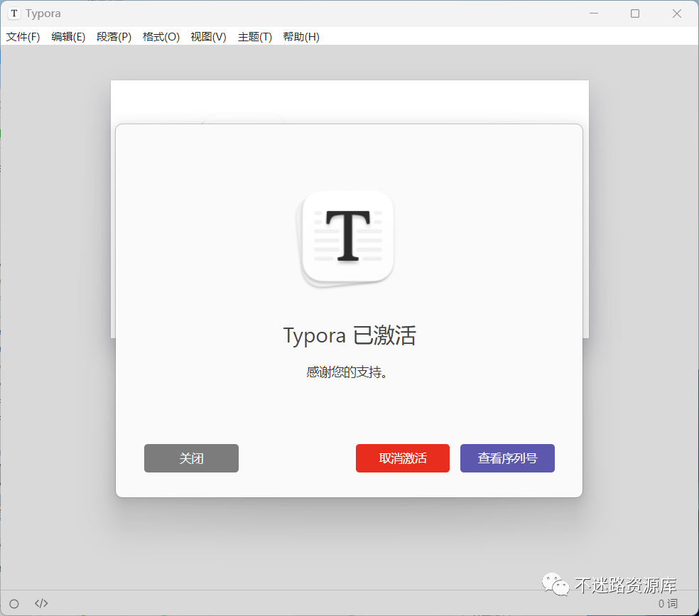The width and height of the screenshot is (699, 616).
Task: Close the Typora window
Action: pos(677,13)
